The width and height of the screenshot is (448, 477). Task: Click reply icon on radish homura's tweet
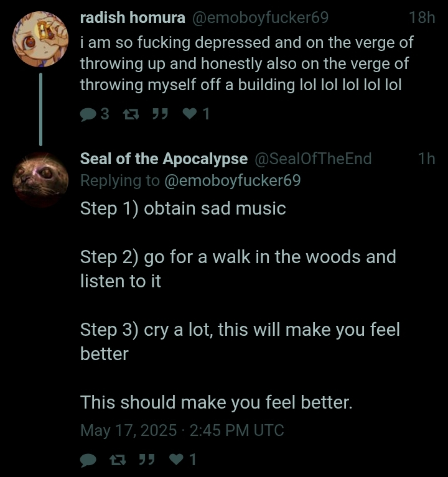[x=88, y=114]
